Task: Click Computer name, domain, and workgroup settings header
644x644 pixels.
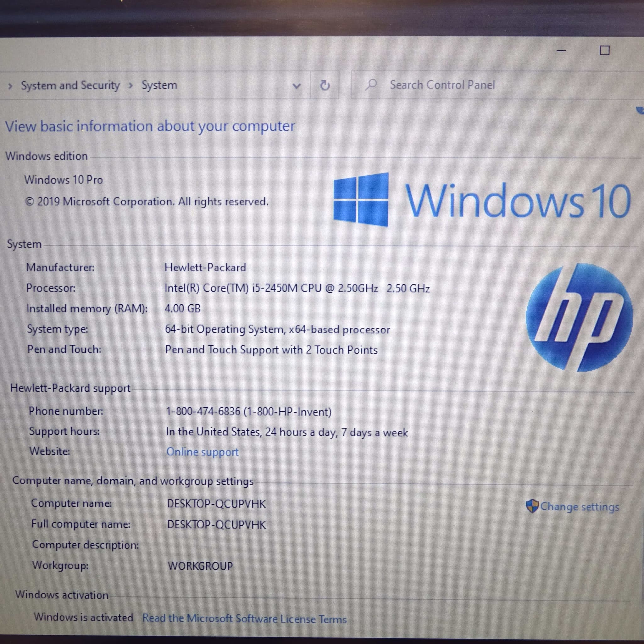Action: [x=133, y=481]
